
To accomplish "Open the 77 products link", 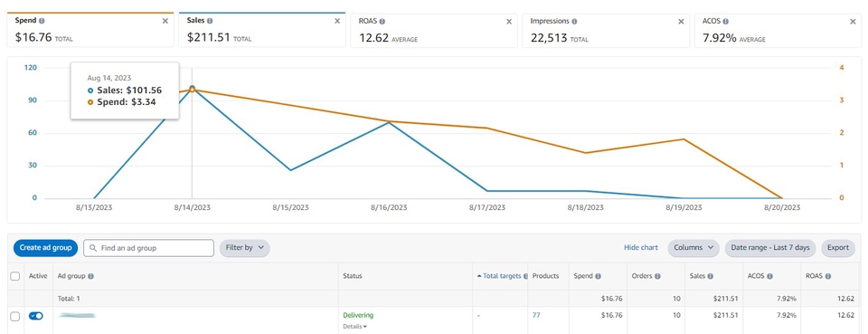I will pos(536,315).
